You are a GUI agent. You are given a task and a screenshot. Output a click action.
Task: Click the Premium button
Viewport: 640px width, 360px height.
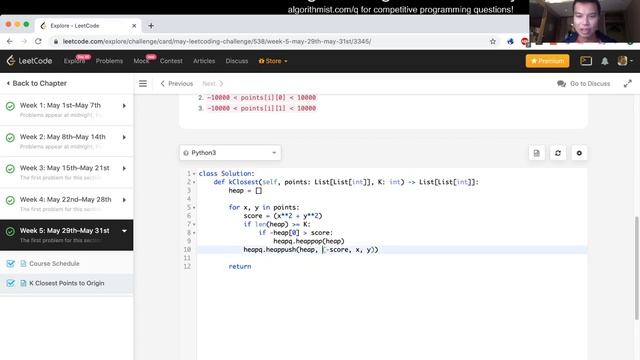point(547,61)
